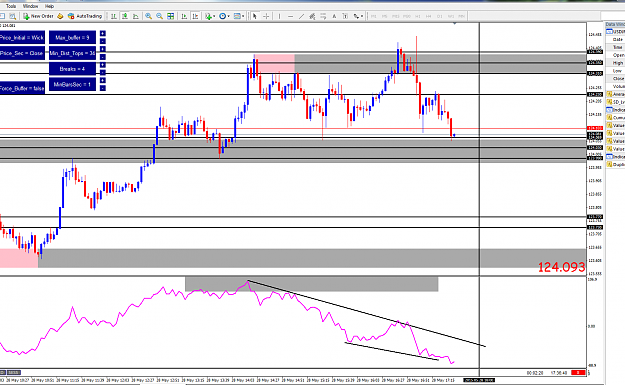Select the crosshair tool
This screenshot has height=385, width=625.
266,16
